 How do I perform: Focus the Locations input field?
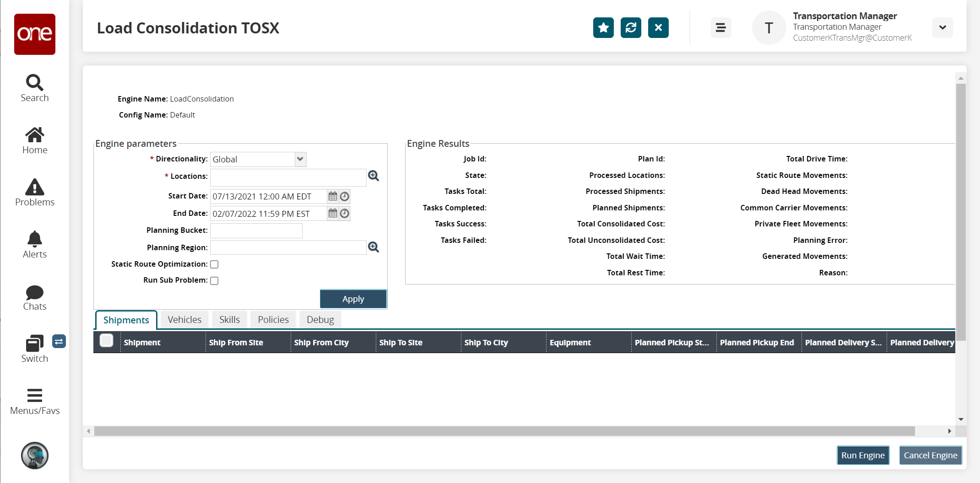(x=288, y=177)
